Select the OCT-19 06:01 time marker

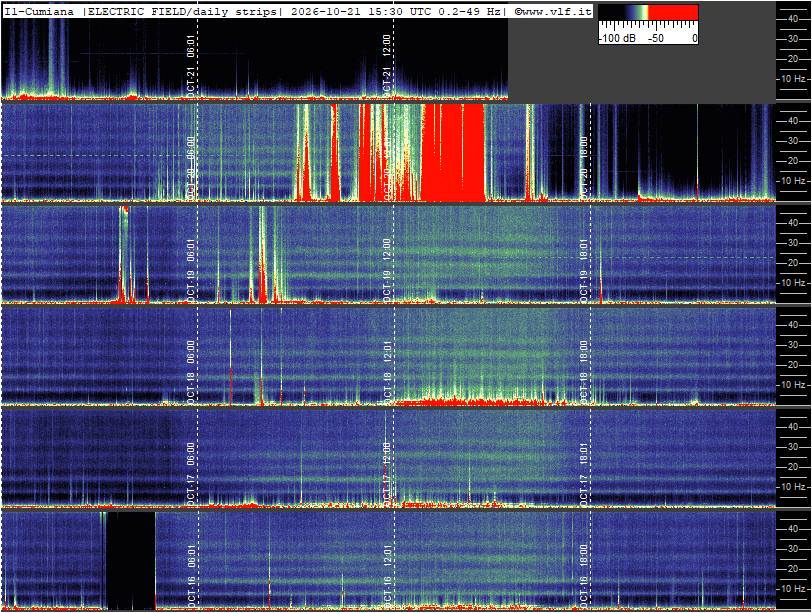pos(191,270)
